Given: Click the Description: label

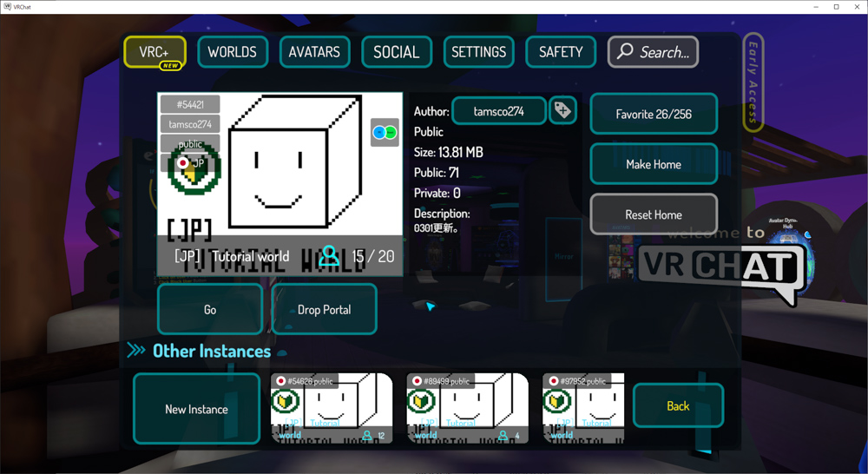Looking at the screenshot, I should [x=442, y=214].
